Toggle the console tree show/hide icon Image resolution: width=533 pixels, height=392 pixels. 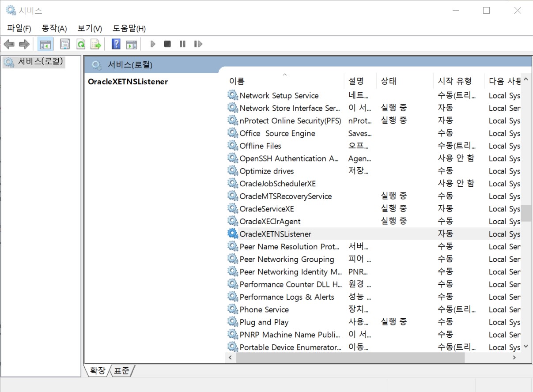click(x=45, y=44)
